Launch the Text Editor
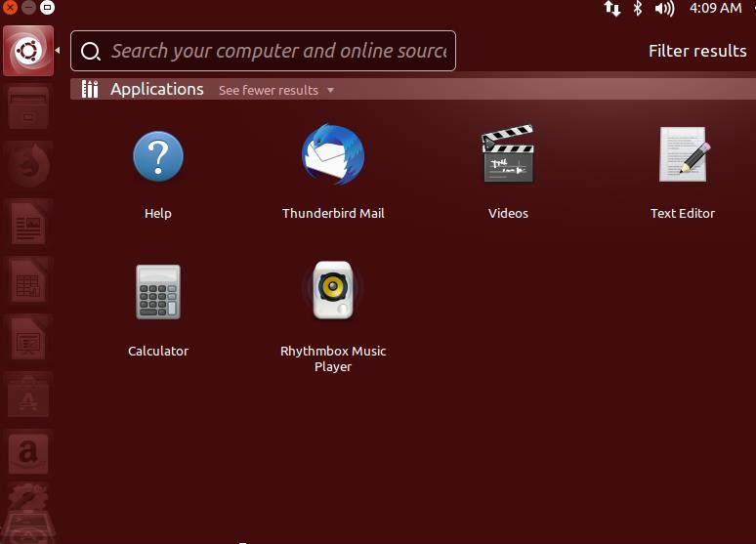The image size is (756, 544). click(x=683, y=154)
